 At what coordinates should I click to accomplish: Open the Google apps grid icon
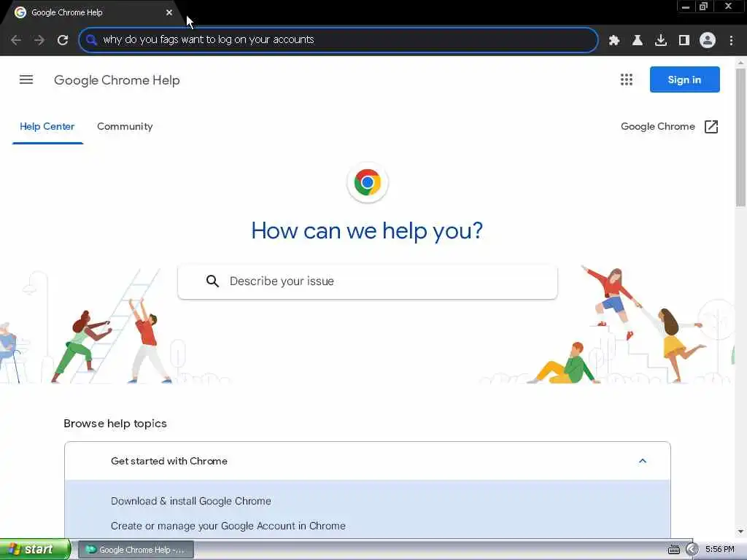click(x=627, y=79)
